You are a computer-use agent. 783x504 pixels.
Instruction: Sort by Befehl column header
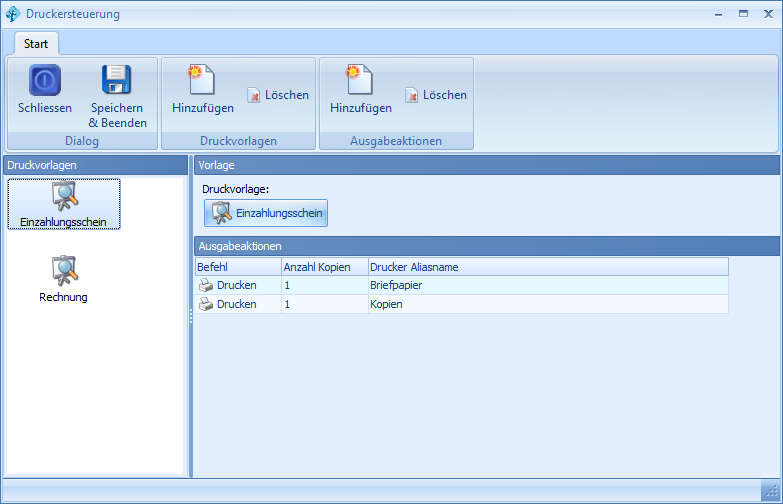(237, 267)
